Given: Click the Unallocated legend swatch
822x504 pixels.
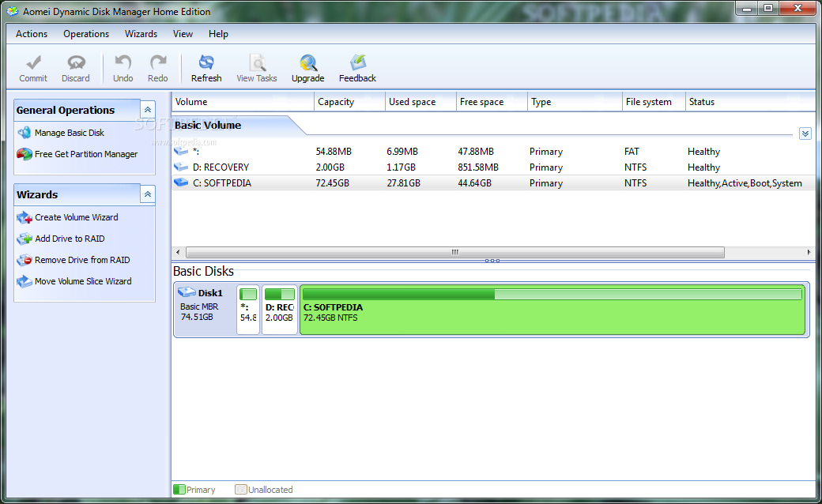Looking at the screenshot, I should tap(241, 489).
